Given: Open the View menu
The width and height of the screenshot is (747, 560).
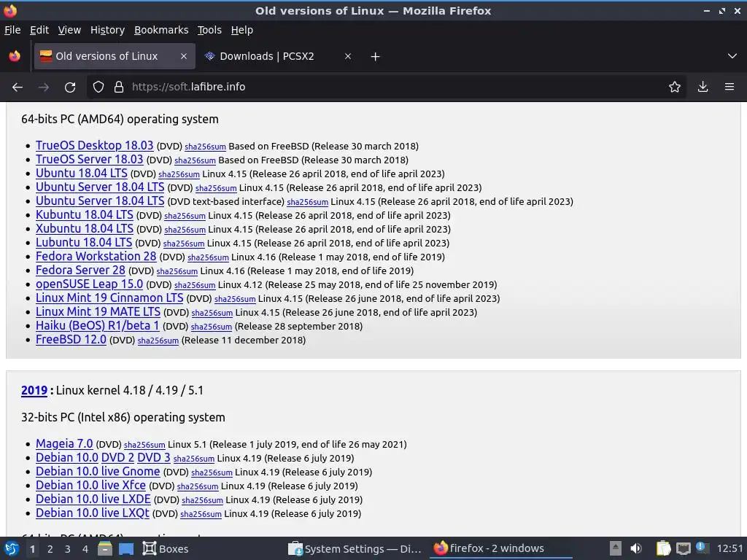Looking at the screenshot, I should tap(69, 30).
